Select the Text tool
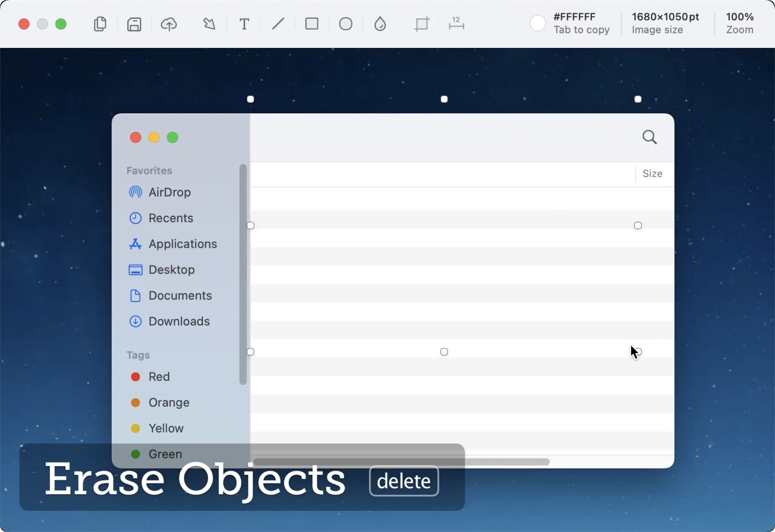Image resolution: width=775 pixels, height=532 pixels. click(244, 24)
